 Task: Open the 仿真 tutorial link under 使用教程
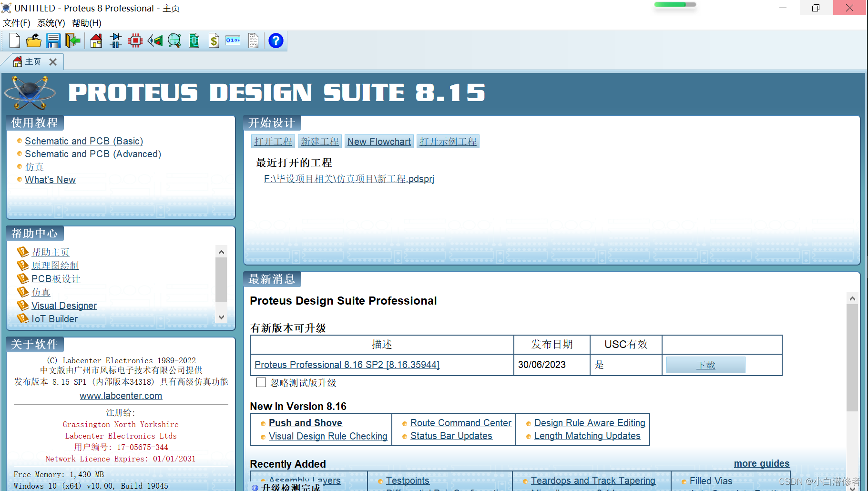34,167
